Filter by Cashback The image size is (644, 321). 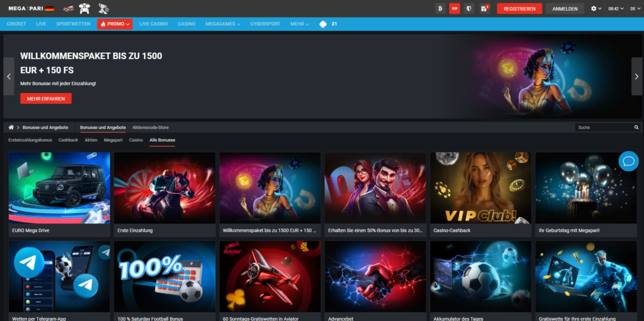[68, 140]
